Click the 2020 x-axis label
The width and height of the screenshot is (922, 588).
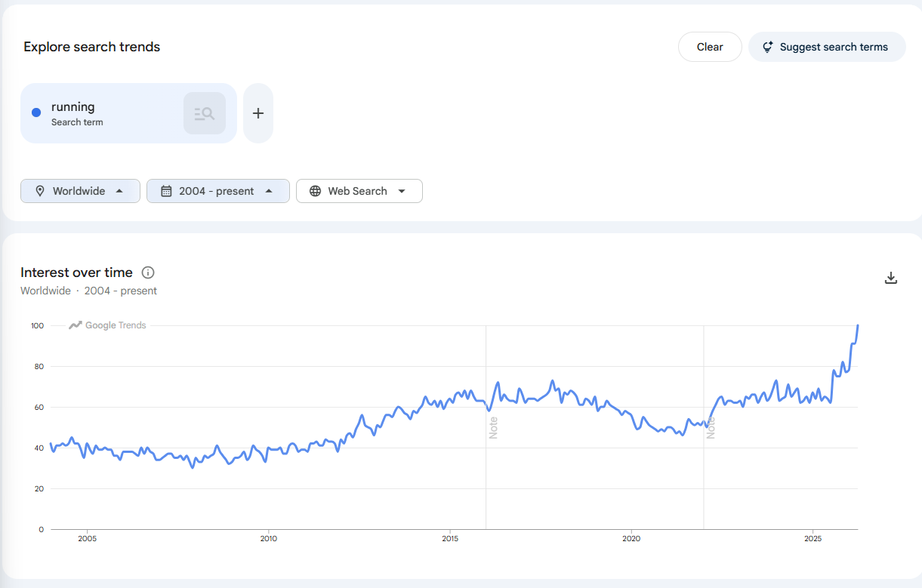[631, 539]
